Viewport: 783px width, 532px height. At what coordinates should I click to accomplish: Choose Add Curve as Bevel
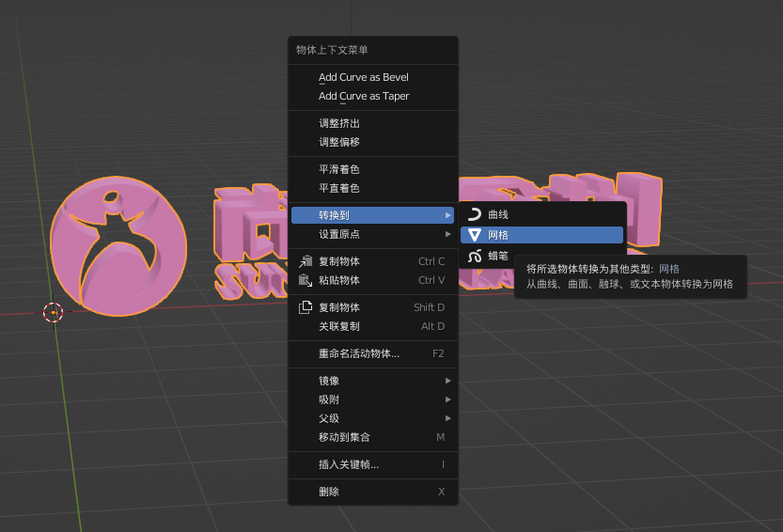coord(363,77)
